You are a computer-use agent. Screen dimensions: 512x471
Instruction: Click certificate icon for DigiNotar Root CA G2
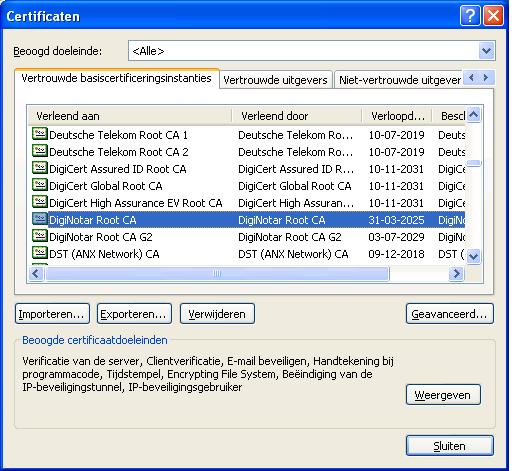40,236
